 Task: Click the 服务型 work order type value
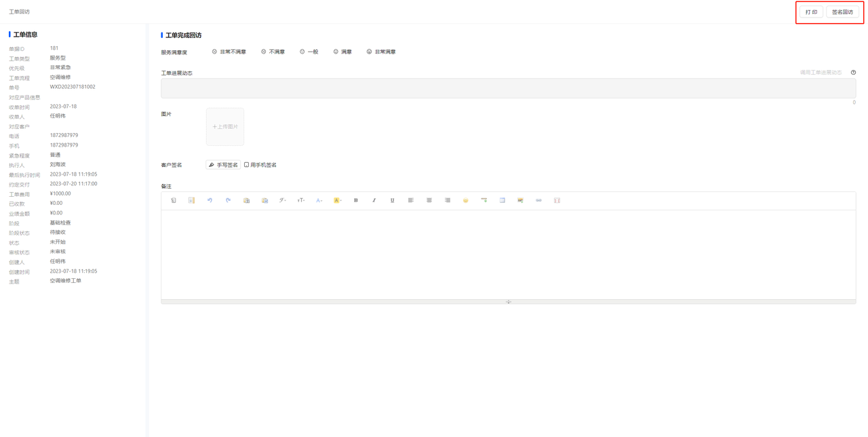(58, 58)
